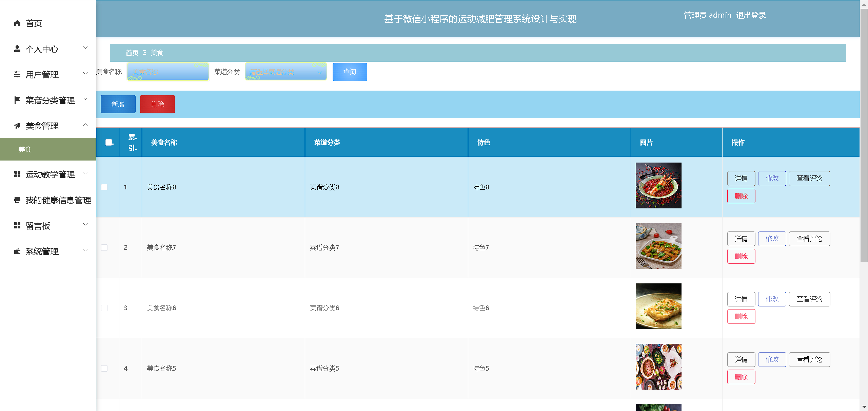Click the grid icon for 运动教学管理
The image size is (868, 411).
click(17, 174)
